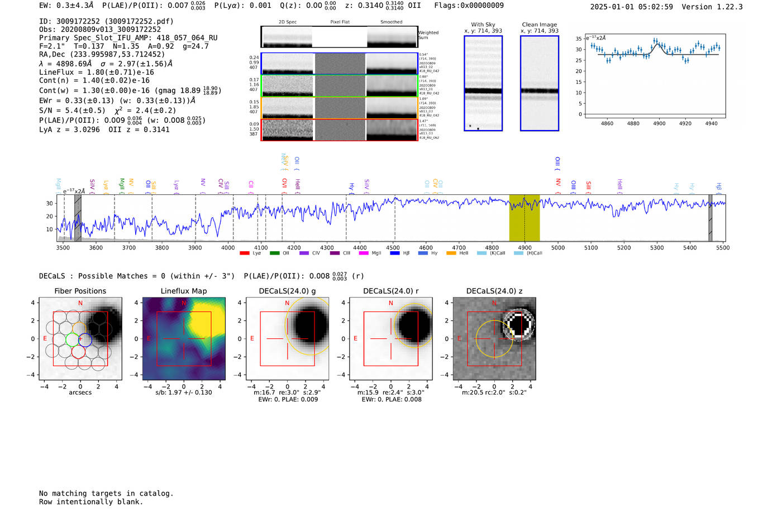Click the Obs: 20200809v013_3009172252 text
Screen dimensions: 782x532
click(x=100, y=30)
